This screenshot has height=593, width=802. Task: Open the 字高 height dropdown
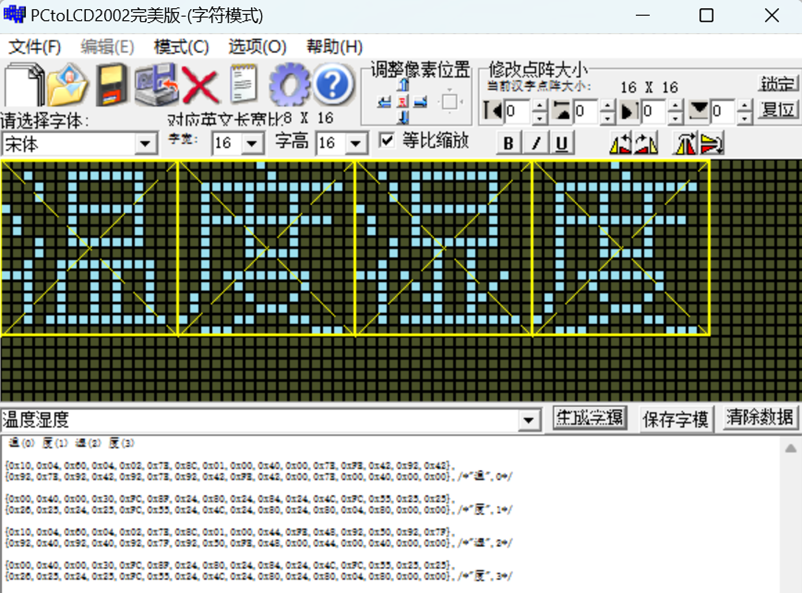[356, 144]
